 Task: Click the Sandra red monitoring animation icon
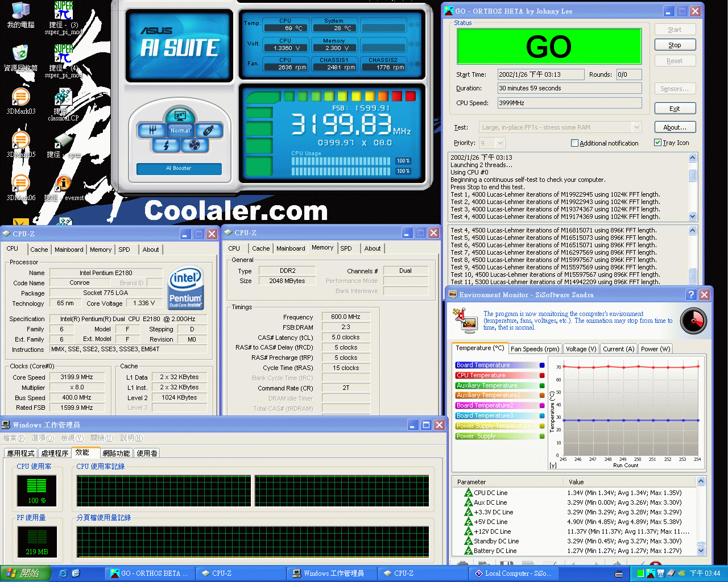(693, 321)
